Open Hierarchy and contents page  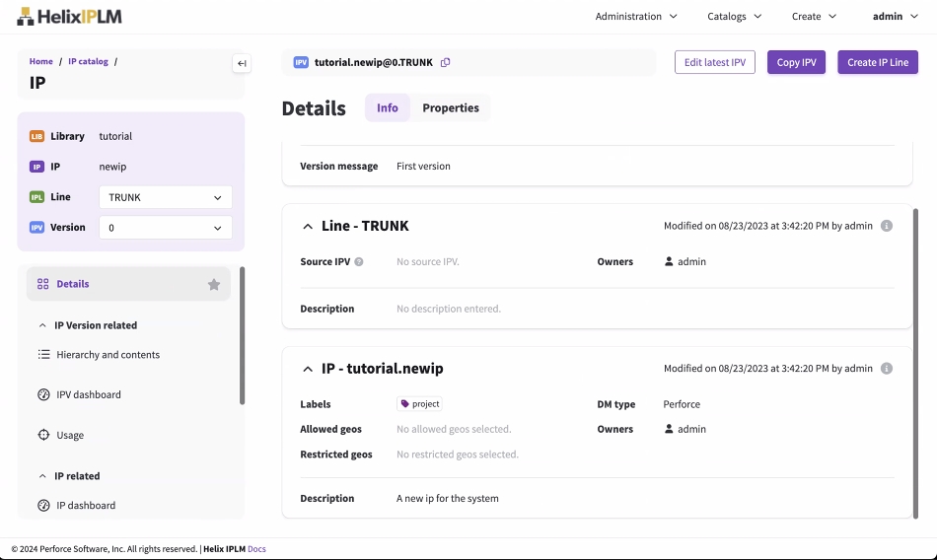pos(108,355)
